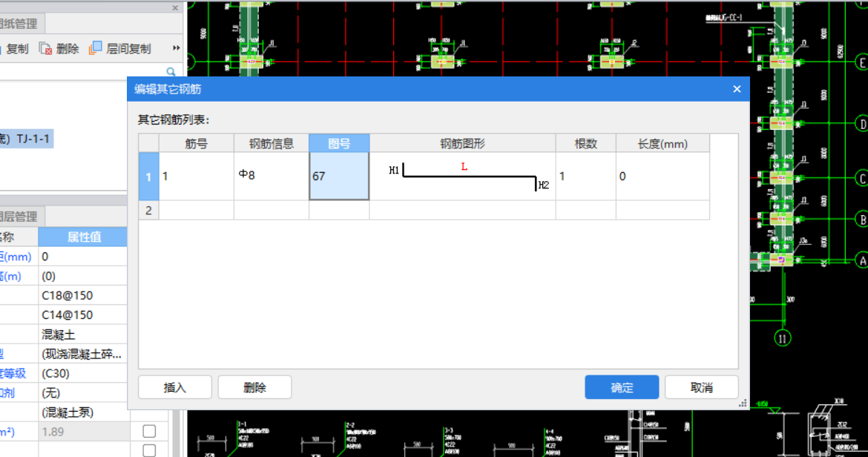Click the 根数 column header

tap(585, 144)
